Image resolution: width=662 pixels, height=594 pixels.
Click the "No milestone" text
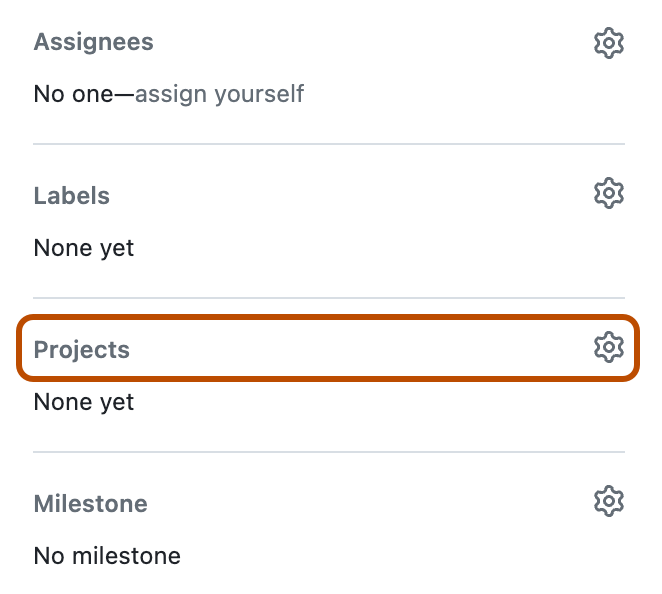[x=107, y=555]
